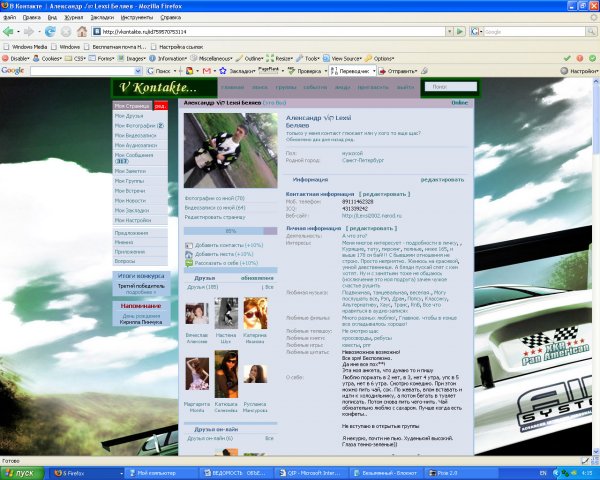Click the Firefox address bar
Viewport: 600px width, 480px height.
pyautogui.click(x=268, y=32)
